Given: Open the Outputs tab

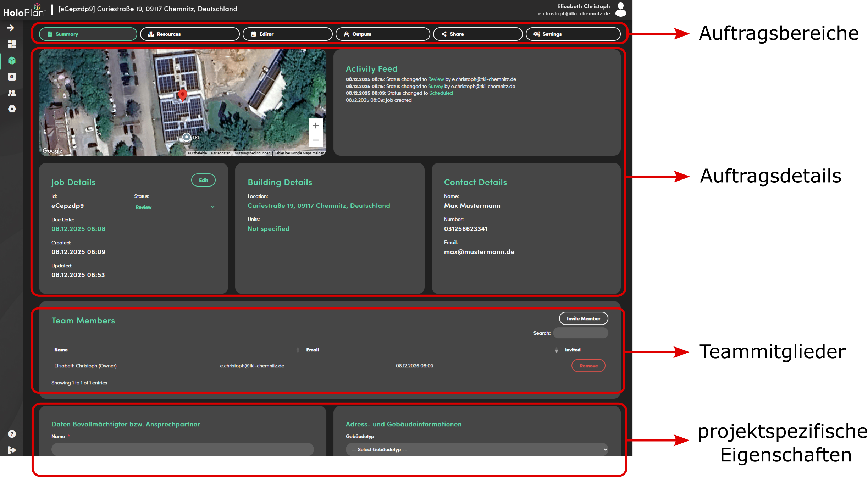Looking at the screenshot, I should [x=383, y=34].
